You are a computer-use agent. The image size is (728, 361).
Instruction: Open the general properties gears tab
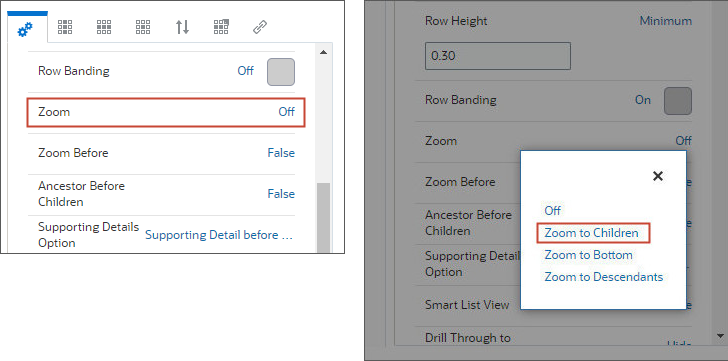pyautogui.click(x=26, y=30)
